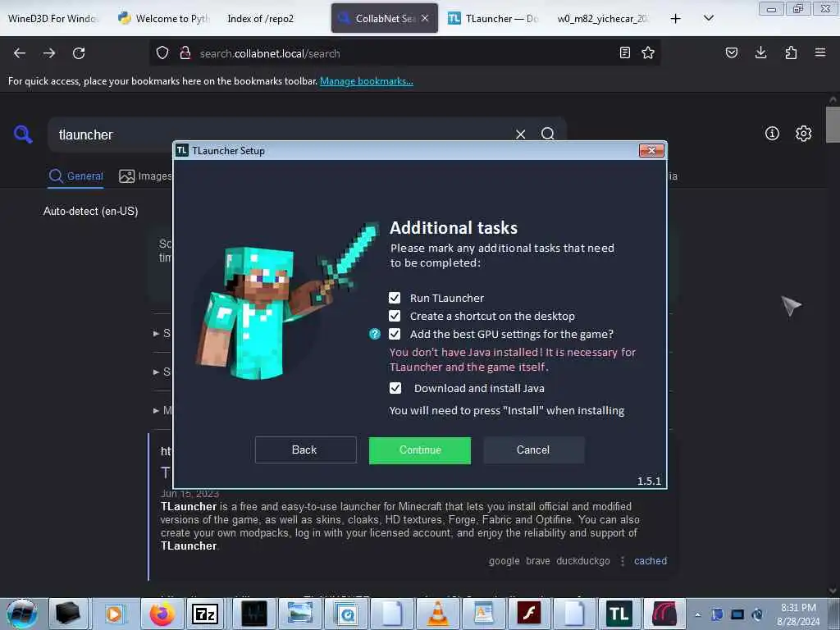Viewport: 840px width, 630px height.
Task: Open the Windows Start menu
Action: coord(22,614)
